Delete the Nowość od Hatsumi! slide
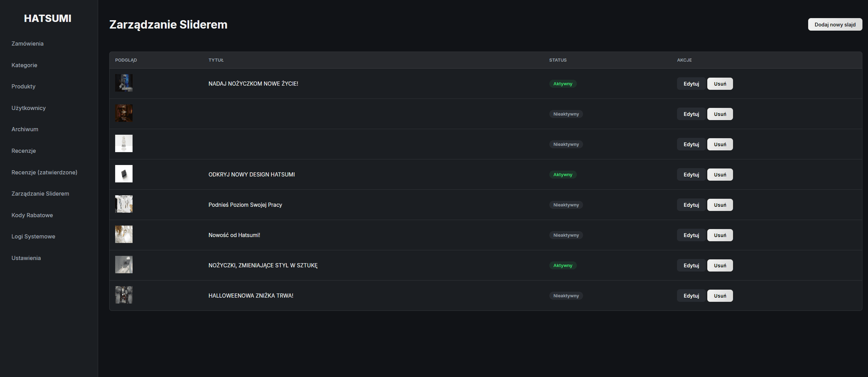 [x=720, y=235]
